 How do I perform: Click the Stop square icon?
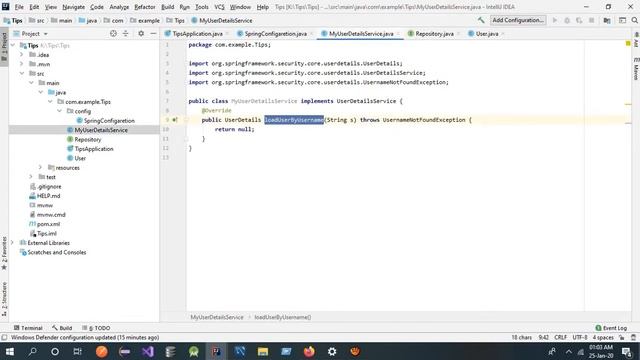[x=591, y=20]
